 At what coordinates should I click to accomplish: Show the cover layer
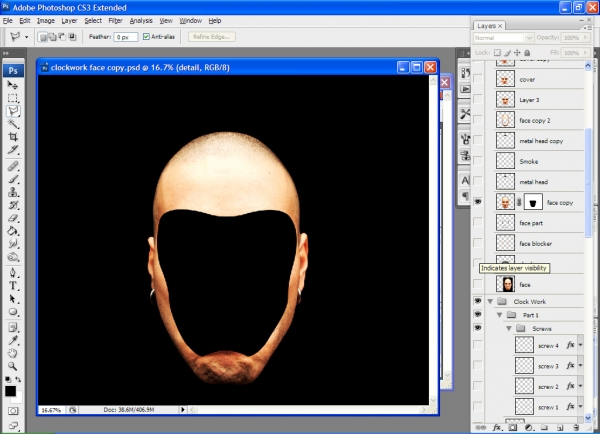point(478,79)
